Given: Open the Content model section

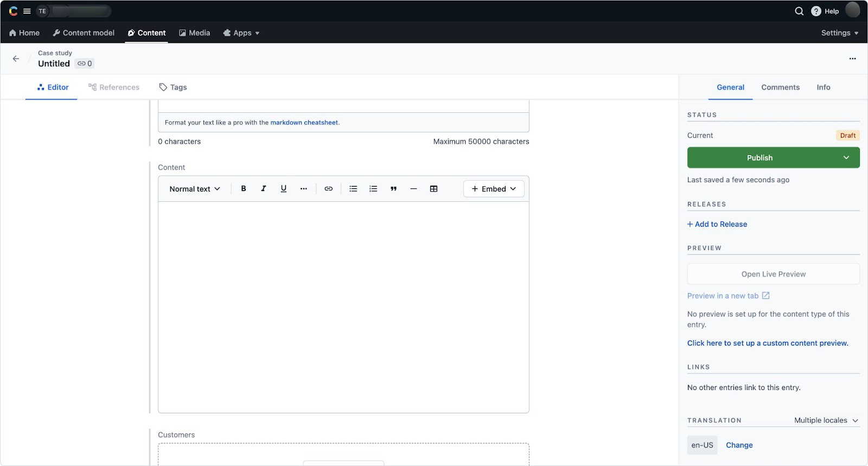Looking at the screenshot, I should tap(84, 33).
